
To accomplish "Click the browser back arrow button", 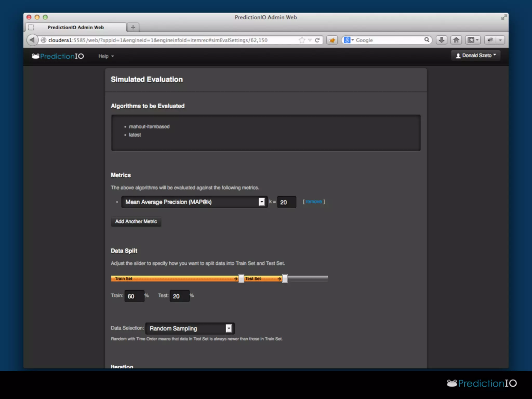I will coord(32,40).
